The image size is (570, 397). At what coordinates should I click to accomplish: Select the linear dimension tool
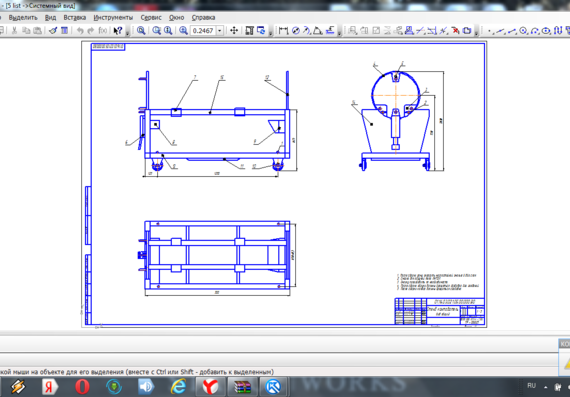coord(284,31)
